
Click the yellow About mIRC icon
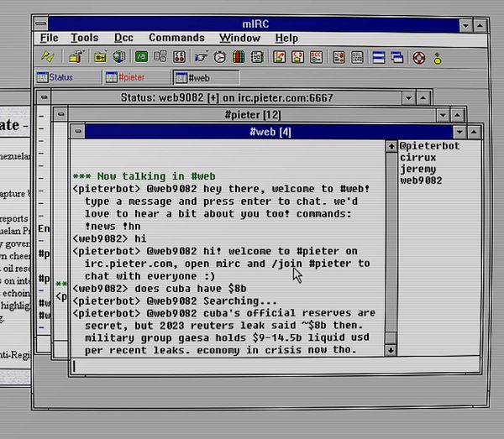(438, 59)
